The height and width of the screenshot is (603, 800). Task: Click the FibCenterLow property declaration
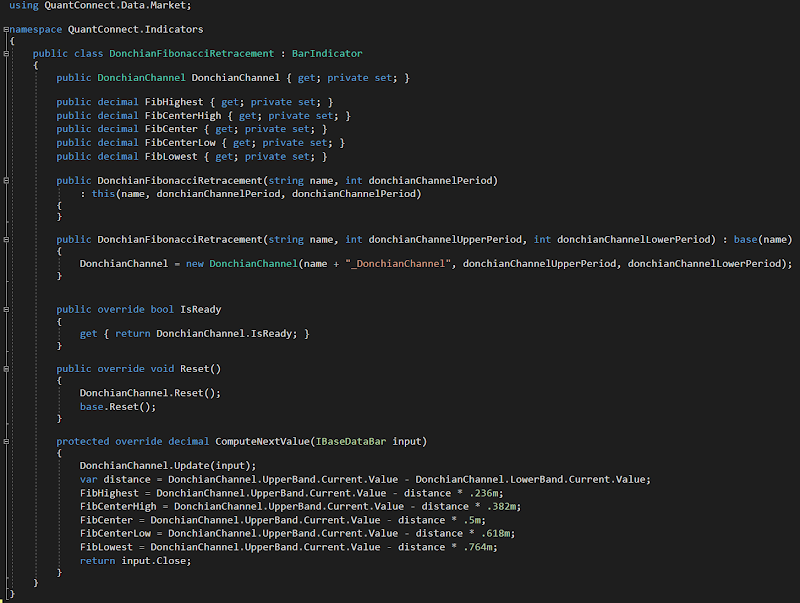pos(201,143)
